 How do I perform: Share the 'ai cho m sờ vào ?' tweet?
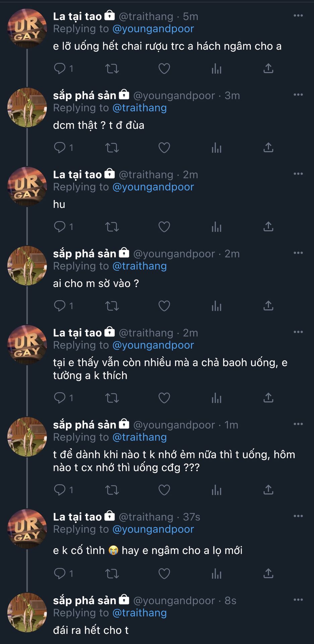point(268,306)
